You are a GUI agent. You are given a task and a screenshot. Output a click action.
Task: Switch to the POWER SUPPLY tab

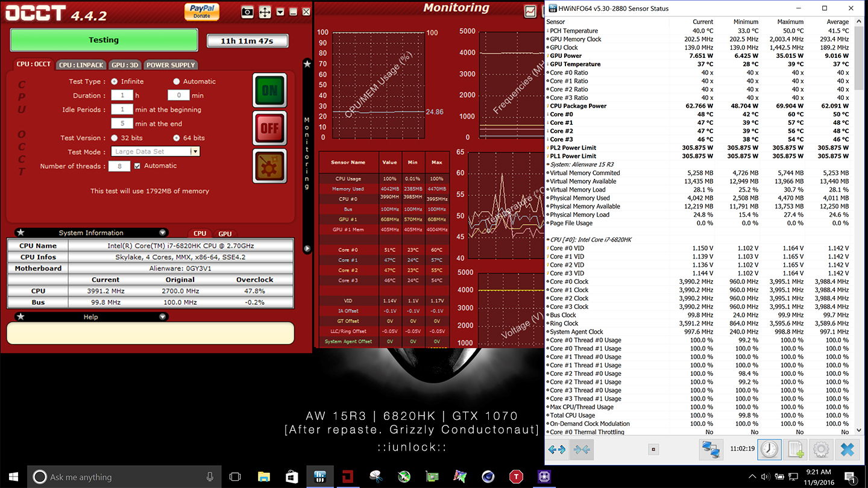pos(171,65)
